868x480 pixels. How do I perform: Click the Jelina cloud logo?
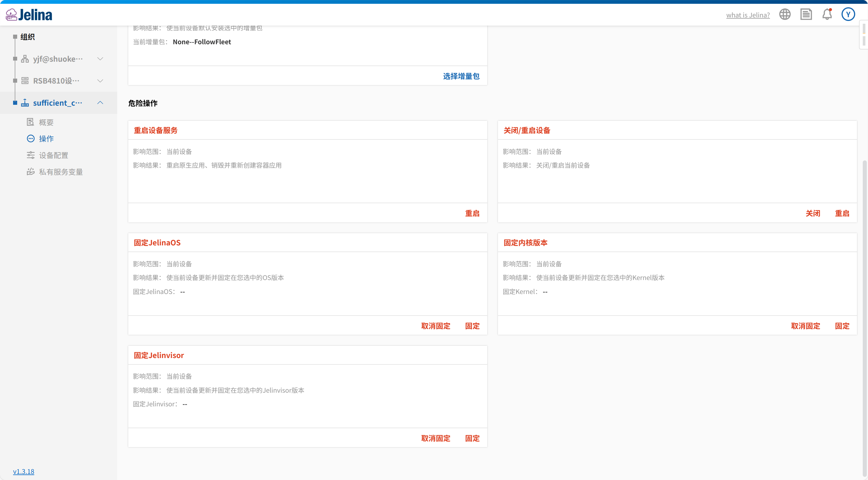click(11, 15)
